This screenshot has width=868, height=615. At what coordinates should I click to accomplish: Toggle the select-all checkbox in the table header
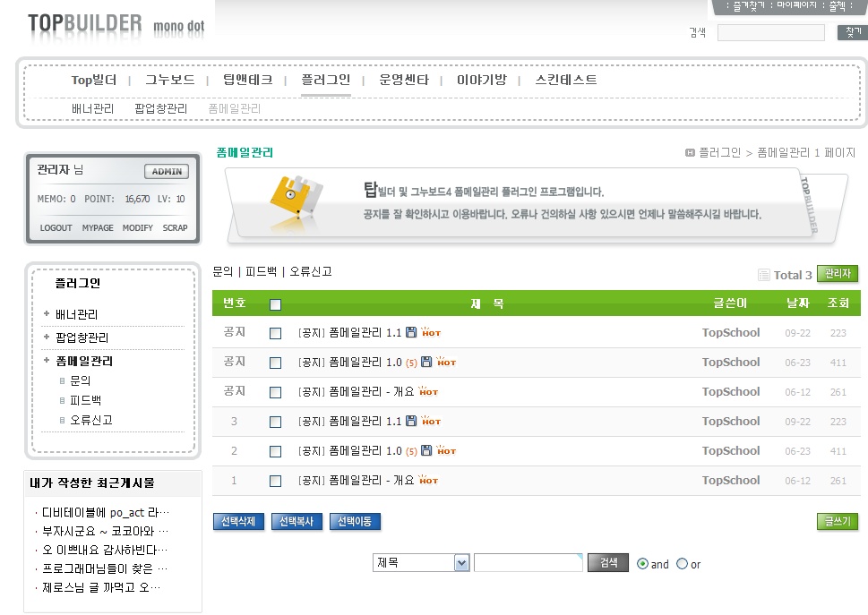coord(275,304)
